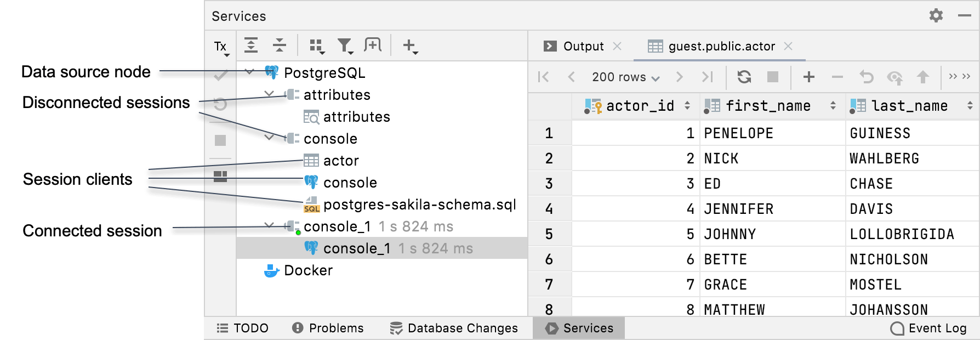Go to next page arrow

tap(680, 77)
